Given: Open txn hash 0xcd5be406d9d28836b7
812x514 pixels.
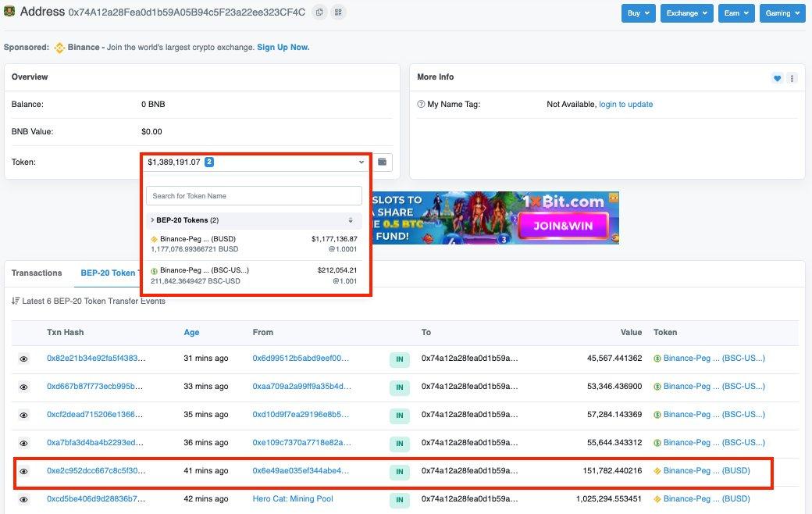Looking at the screenshot, I should coord(96,498).
